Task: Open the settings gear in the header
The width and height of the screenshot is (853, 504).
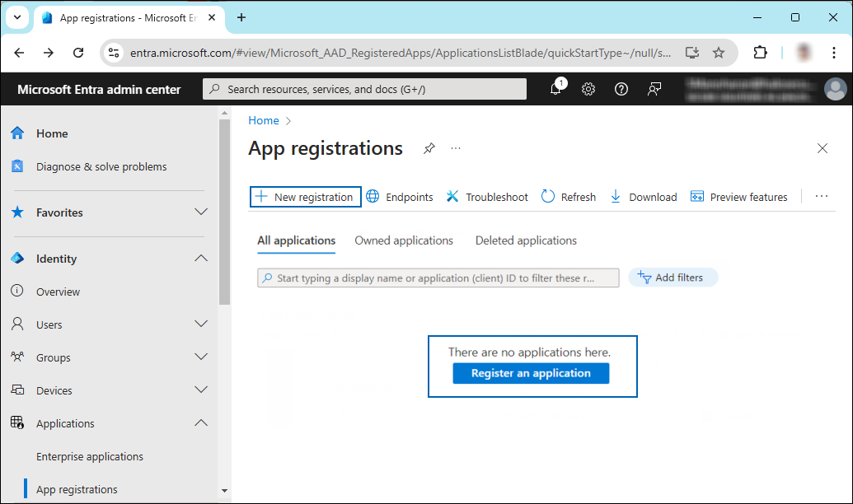Action: point(588,89)
